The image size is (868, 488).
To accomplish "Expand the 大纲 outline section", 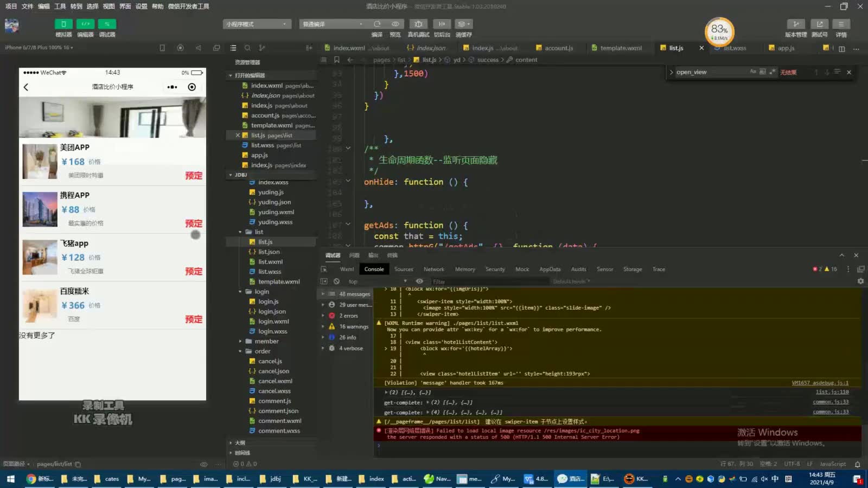I will 231,443.
